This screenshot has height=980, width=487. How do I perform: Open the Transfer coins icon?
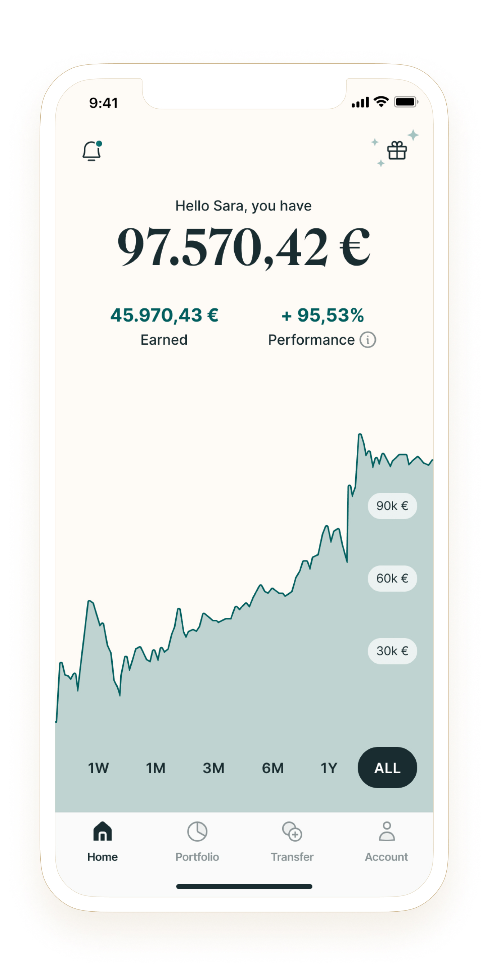[x=292, y=831]
